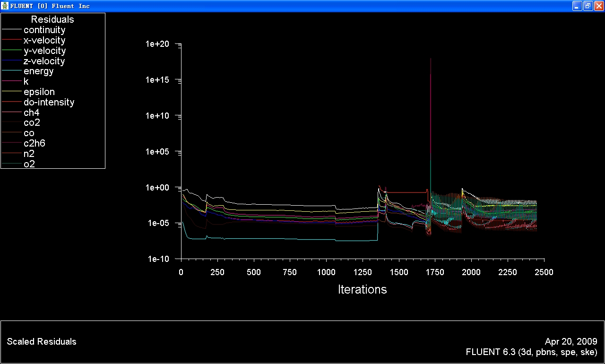Image resolution: width=605 pixels, height=364 pixels.
Task: Close the FLUENT residuals window
Action: [x=599, y=6]
